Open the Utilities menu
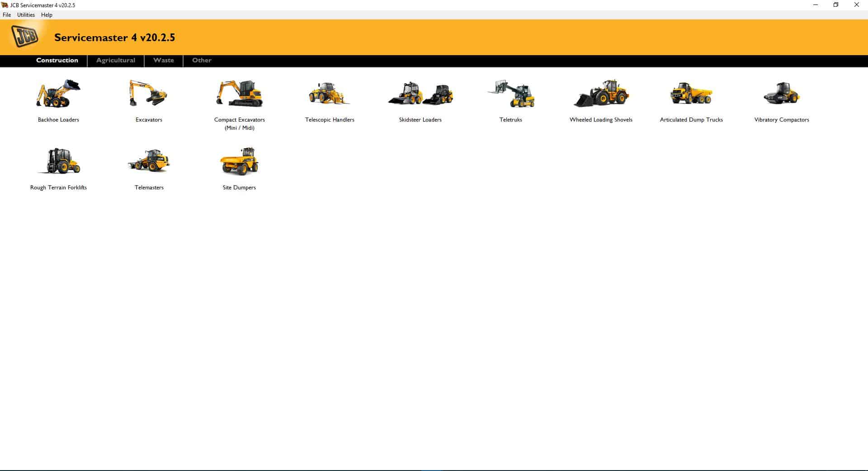Image resolution: width=868 pixels, height=471 pixels. pyautogui.click(x=26, y=14)
